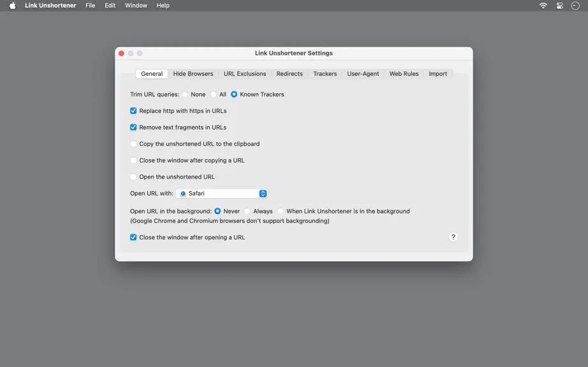The image size is (588, 367).
Task: Check Open the unshortened URL
Action: click(133, 176)
